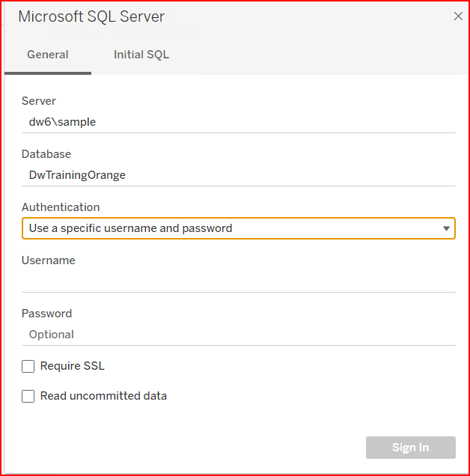
Task: Focus the Database field with DwTrainingOrange
Action: click(238, 175)
